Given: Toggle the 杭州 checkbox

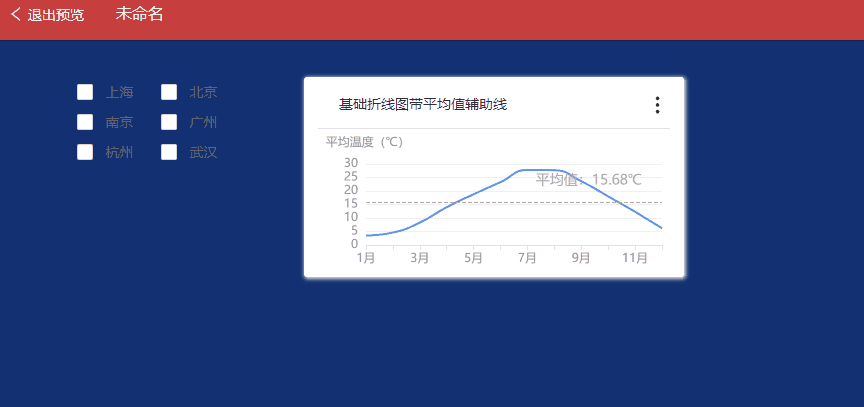Looking at the screenshot, I should point(85,153).
